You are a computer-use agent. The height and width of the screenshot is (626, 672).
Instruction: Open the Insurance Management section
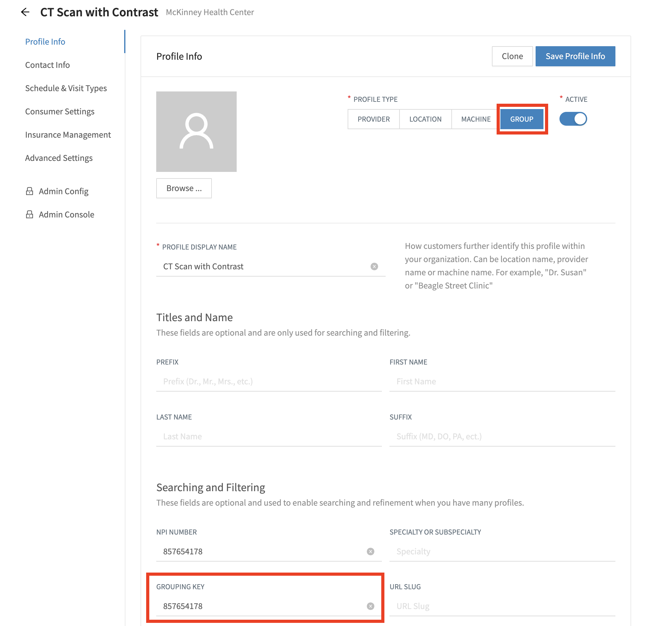[68, 135]
